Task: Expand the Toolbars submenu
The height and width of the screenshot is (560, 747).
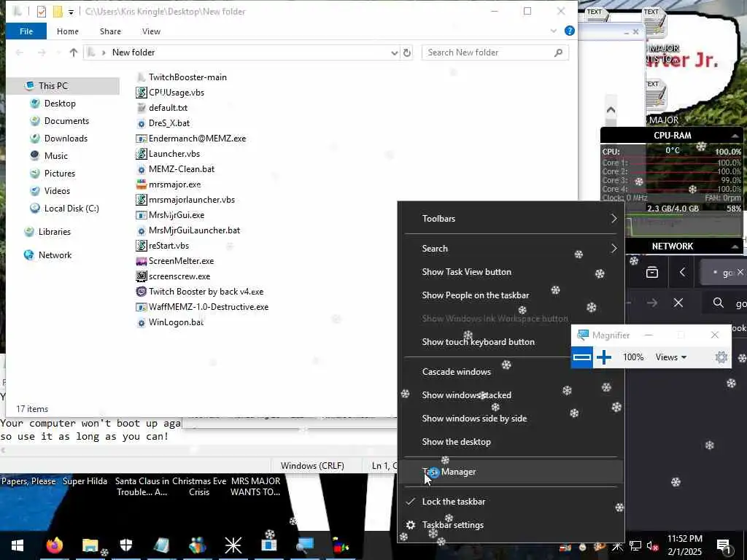Action: point(510,219)
